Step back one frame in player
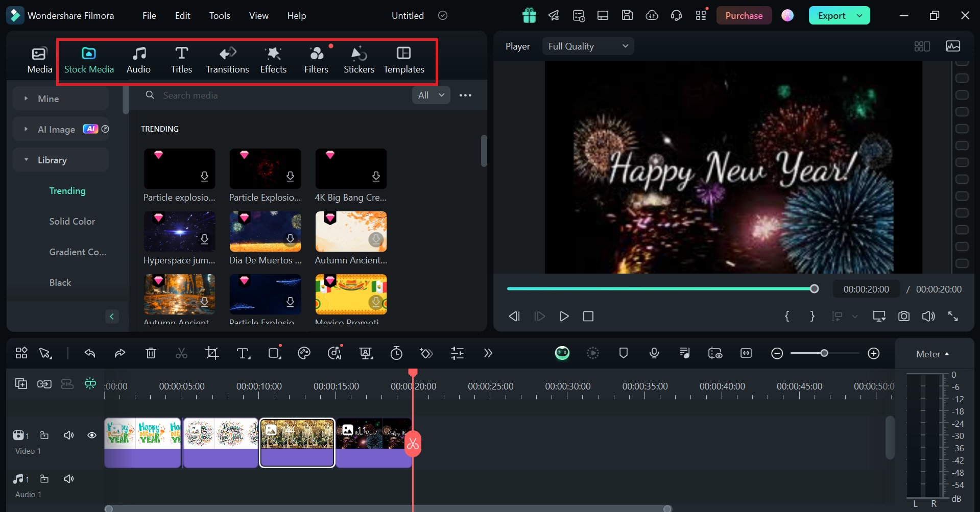The height and width of the screenshot is (512, 980). pos(514,316)
